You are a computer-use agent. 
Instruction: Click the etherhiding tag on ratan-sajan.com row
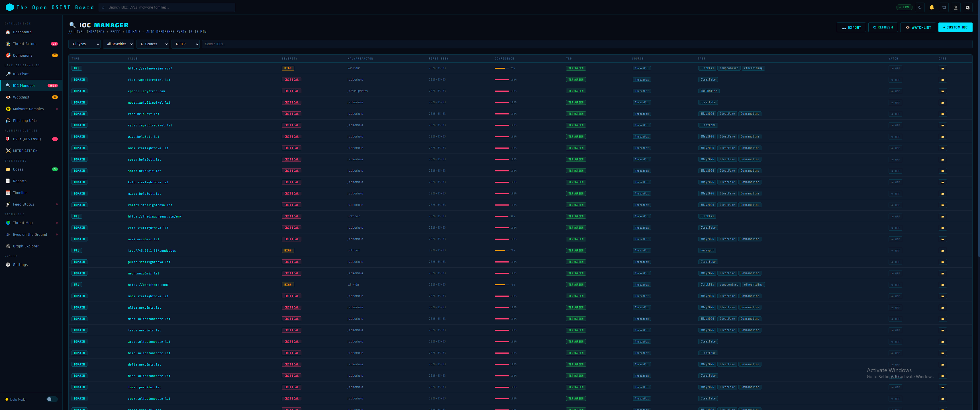753,68
